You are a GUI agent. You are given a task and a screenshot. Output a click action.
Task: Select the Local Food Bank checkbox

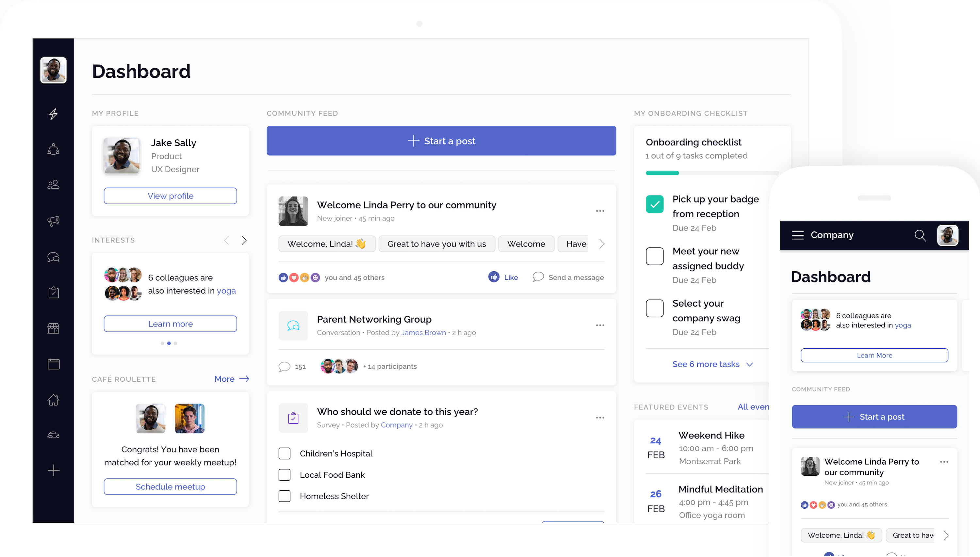(284, 475)
